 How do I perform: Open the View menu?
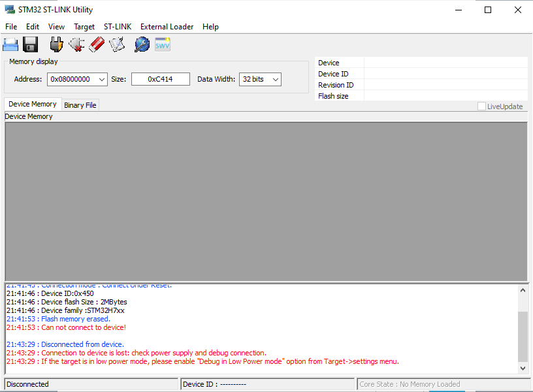(x=56, y=27)
